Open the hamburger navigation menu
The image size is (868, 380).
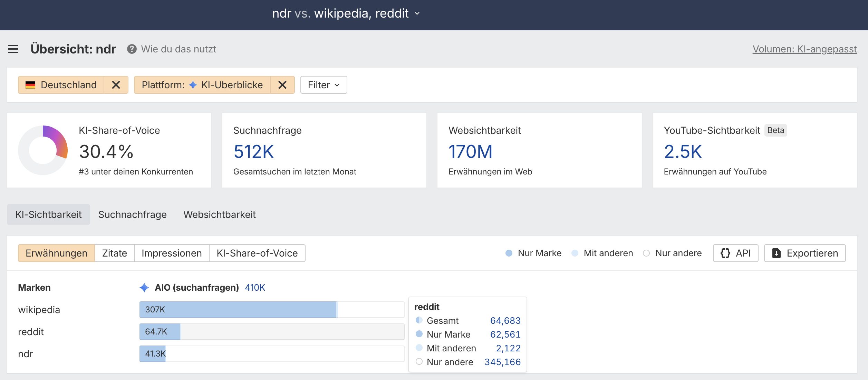13,49
